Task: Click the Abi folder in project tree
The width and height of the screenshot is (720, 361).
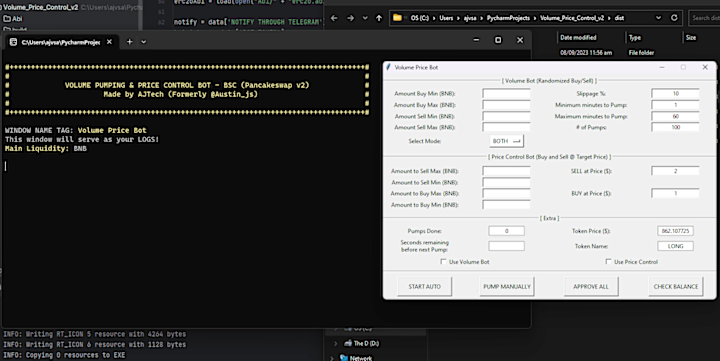Action: (x=13, y=19)
